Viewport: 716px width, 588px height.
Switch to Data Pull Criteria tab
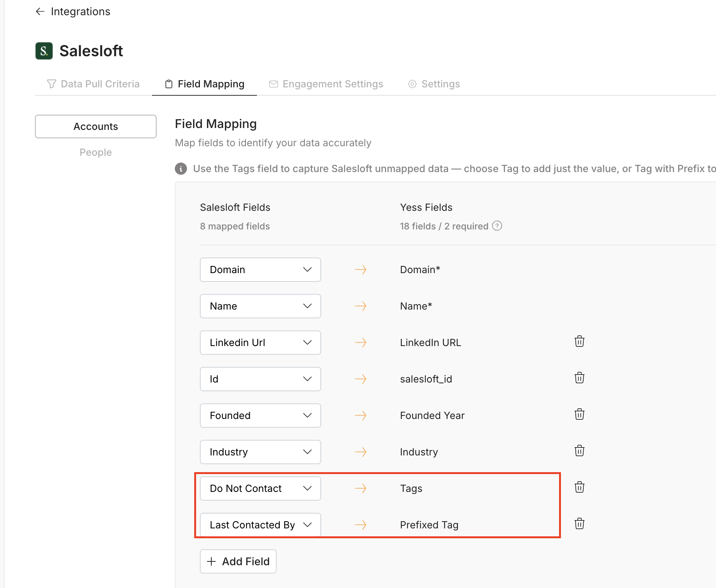coord(93,84)
